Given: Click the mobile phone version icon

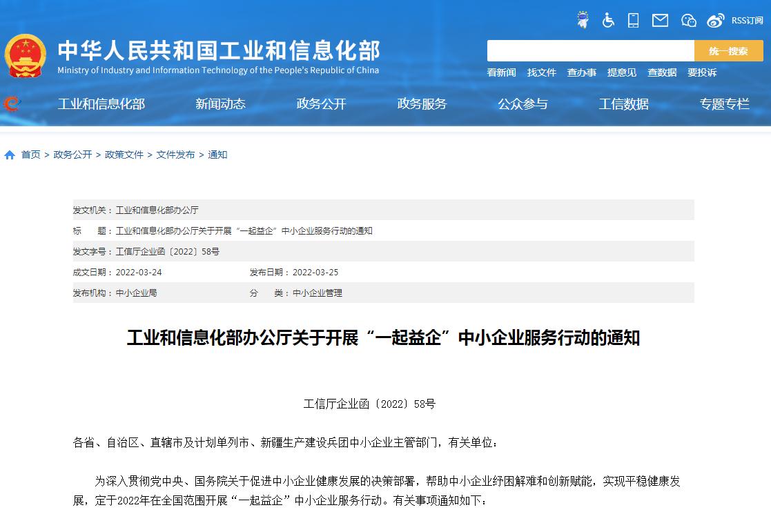Looking at the screenshot, I should (x=633, y=20).
